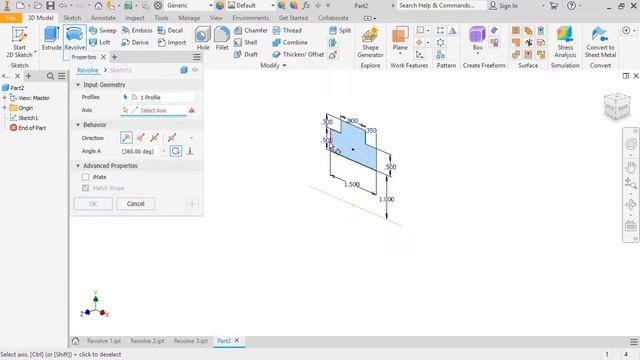Switch to the Annotate ribbon tab

103,18
